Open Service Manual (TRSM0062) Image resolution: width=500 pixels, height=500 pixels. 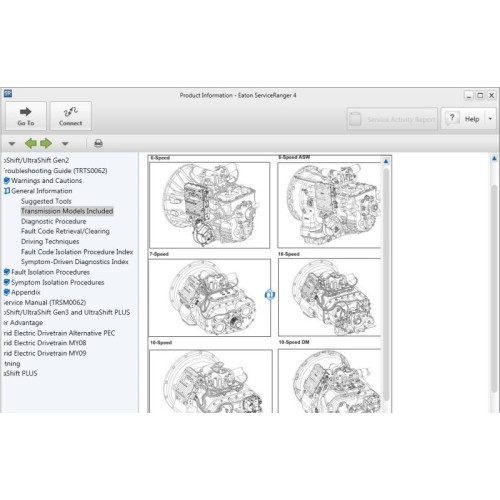pyautogui.click(x=45, y=302)
